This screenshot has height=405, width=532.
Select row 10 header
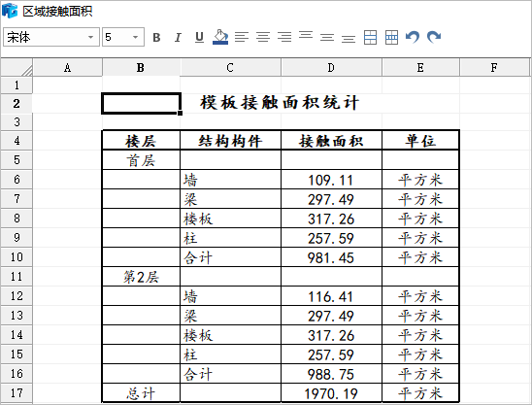coord(17,257)
